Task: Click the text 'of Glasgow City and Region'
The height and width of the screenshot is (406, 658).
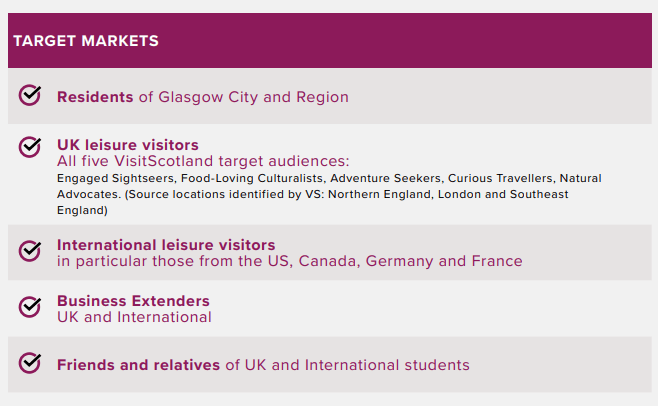Action: pos(243,97)
